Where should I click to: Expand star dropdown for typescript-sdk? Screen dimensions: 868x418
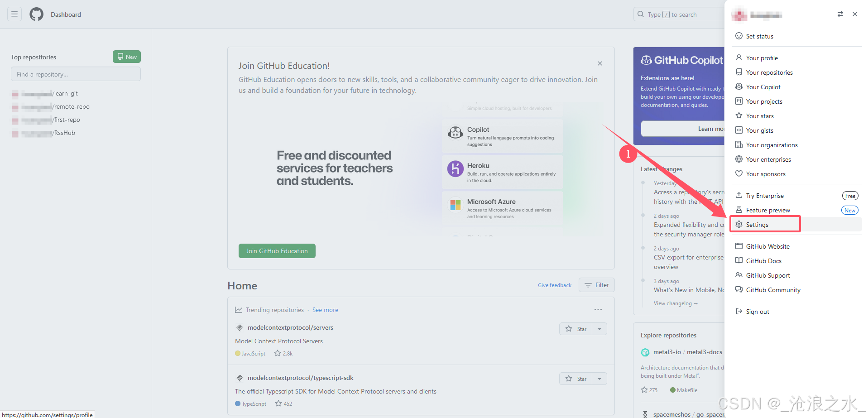coord(599,379)
